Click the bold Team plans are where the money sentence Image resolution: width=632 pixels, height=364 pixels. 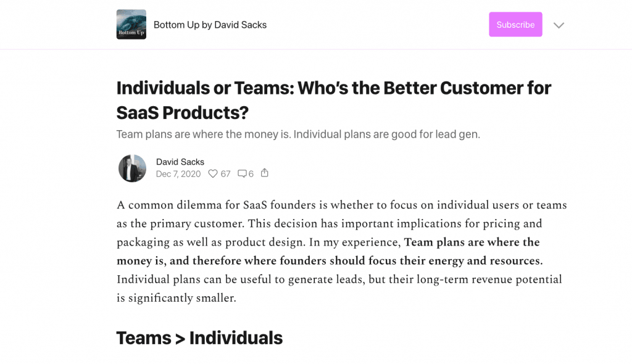[330, 252]
